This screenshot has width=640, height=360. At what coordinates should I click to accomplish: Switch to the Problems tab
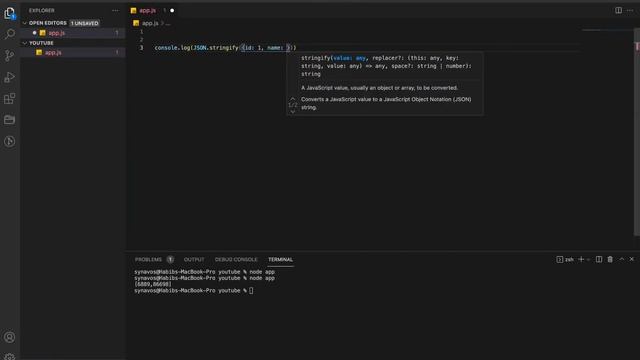[x=148, y=260]
